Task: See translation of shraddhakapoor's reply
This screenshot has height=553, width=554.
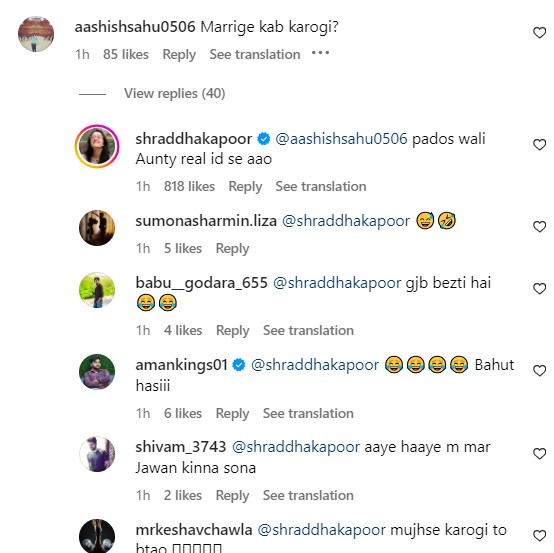Action: (321, 186)
